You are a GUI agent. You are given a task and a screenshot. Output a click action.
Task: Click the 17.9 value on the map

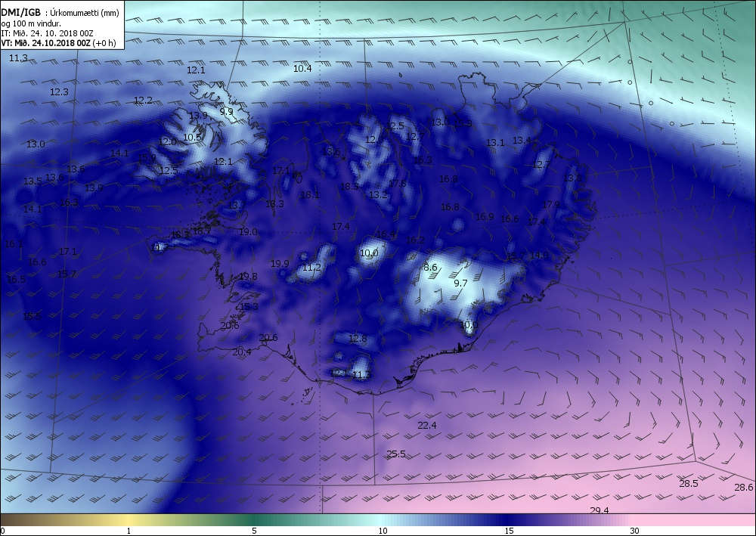click(x=550, y=204)
